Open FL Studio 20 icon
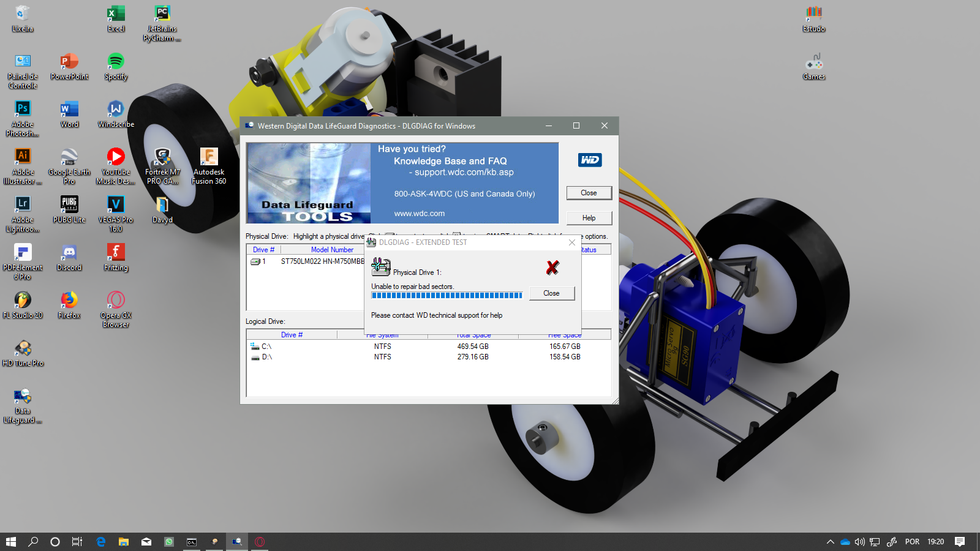Screen dimensions: 980x551 coord(23,305)
